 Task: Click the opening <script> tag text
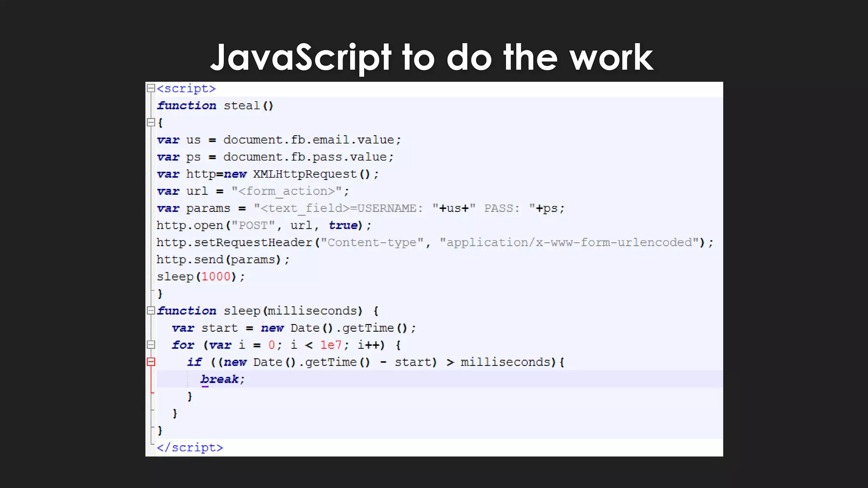coord(186,89)
